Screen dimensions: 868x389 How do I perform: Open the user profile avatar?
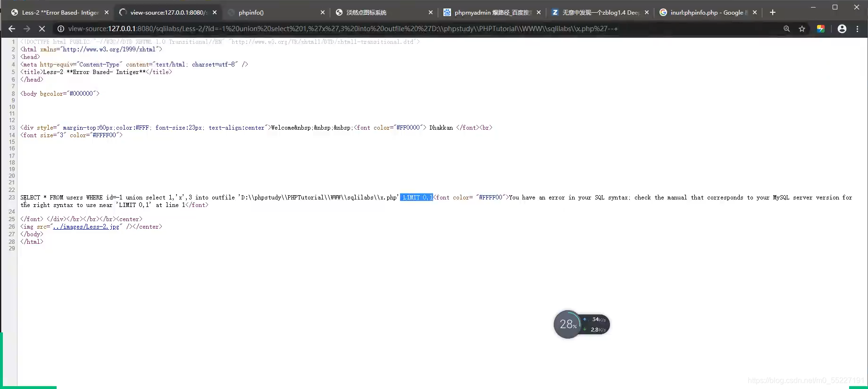point(842,29)
